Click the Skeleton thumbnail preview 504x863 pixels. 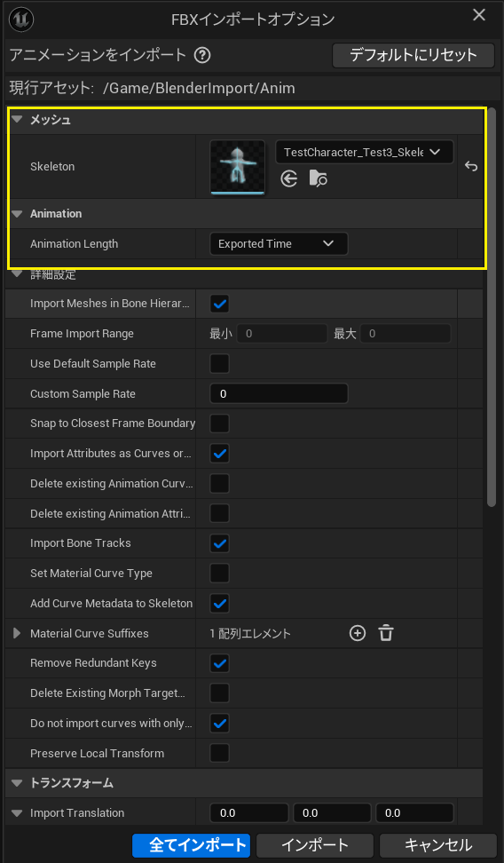[237, 167]
